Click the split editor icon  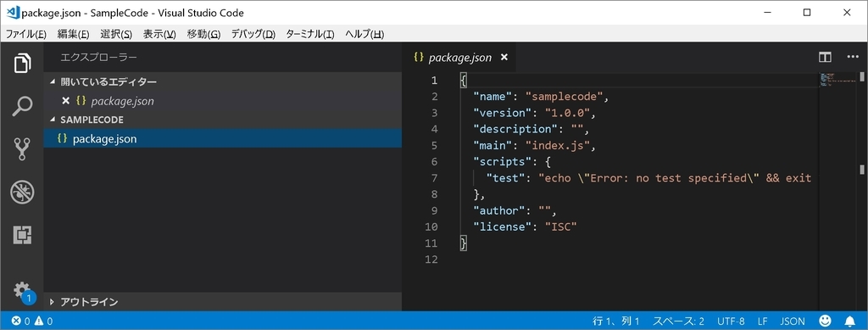tap(825, 57)
